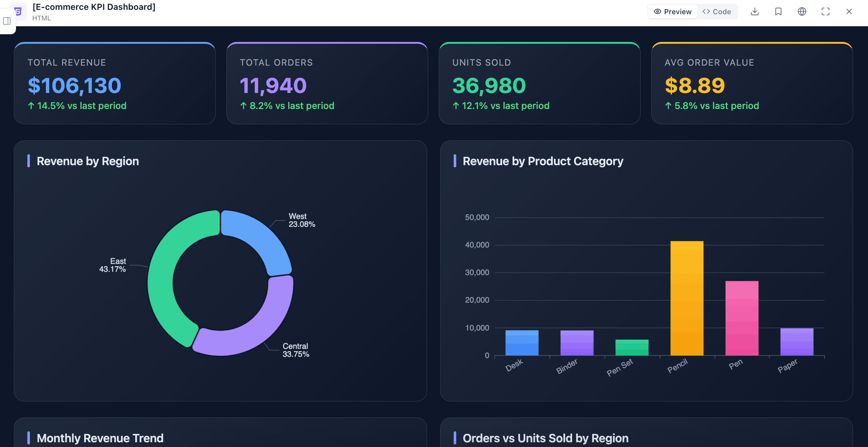The image size is (868, 447).
Task: Switch to the Code tab
Action: [717, 12]
